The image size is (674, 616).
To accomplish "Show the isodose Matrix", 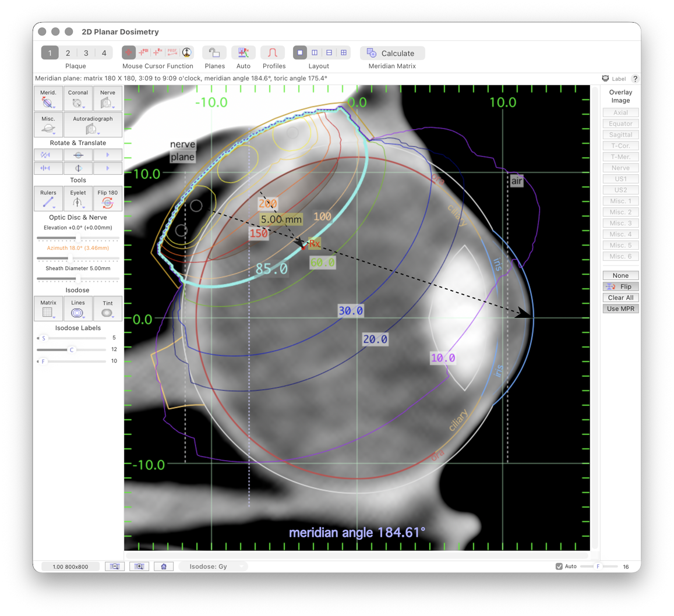I will [x=48, y=308].
